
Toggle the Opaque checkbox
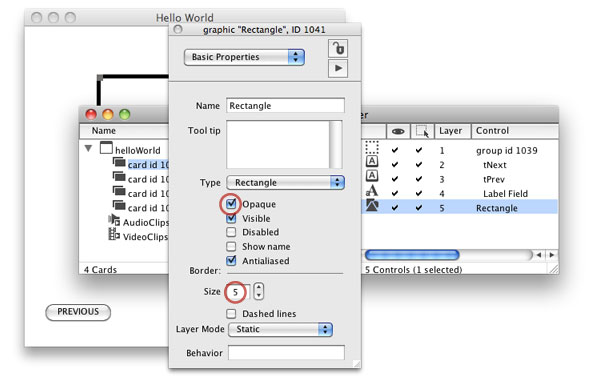pos(231,204)
